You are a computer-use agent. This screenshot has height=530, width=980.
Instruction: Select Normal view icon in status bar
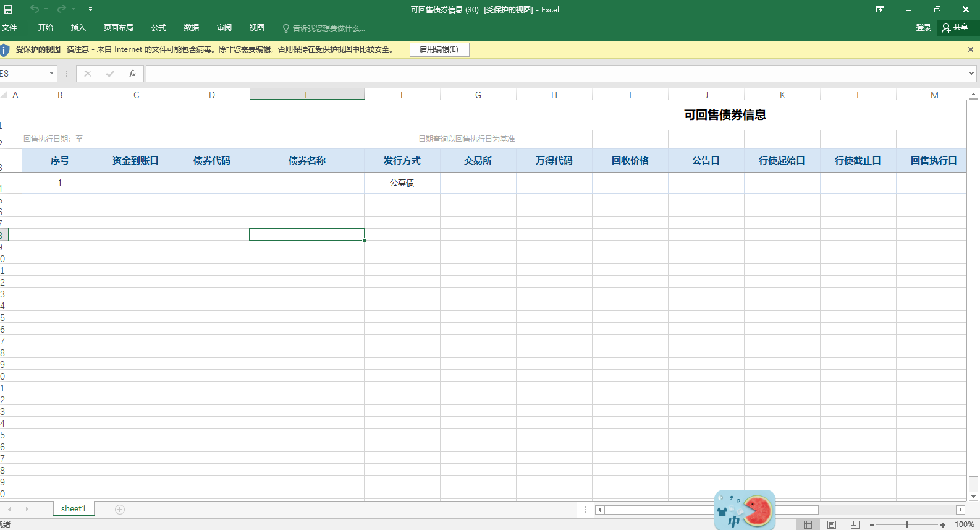808,524
